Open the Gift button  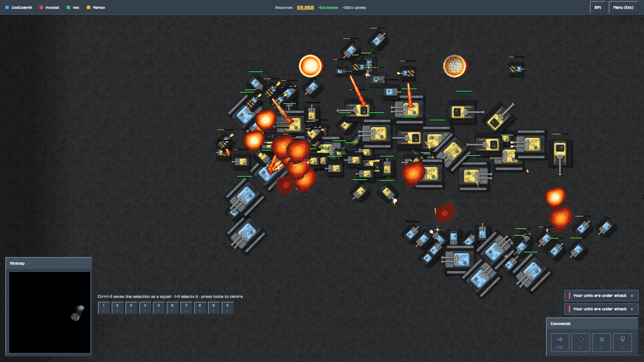[x=598, y=7]
